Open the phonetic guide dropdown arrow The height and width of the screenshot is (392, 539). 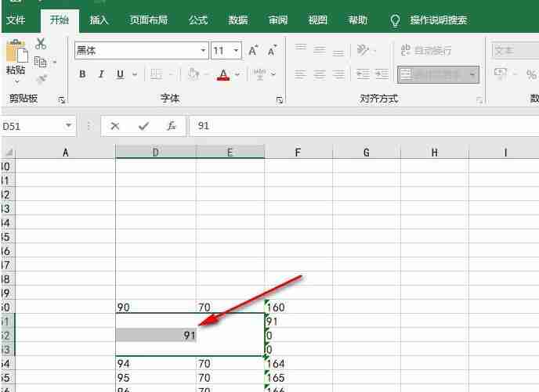(273, 74)
